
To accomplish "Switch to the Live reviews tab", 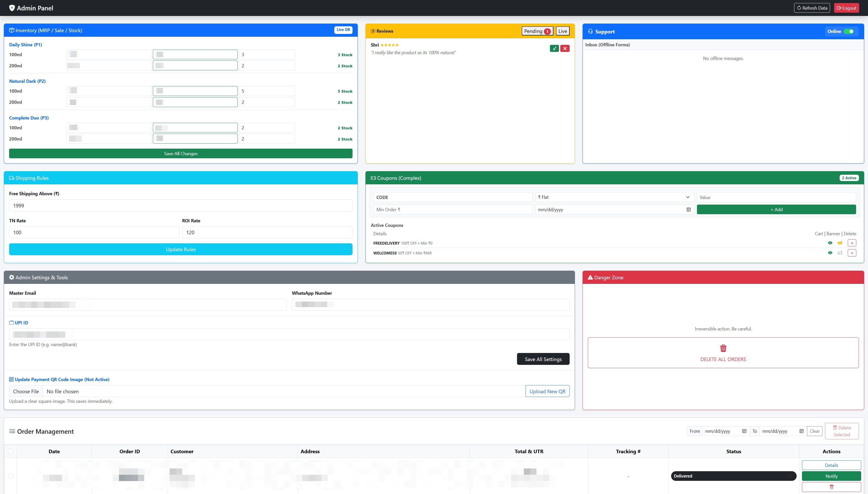I will [563, 31].
